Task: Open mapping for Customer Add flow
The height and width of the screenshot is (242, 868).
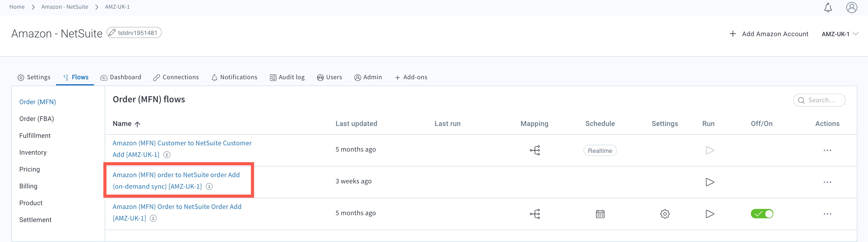Action: (535, 150)
